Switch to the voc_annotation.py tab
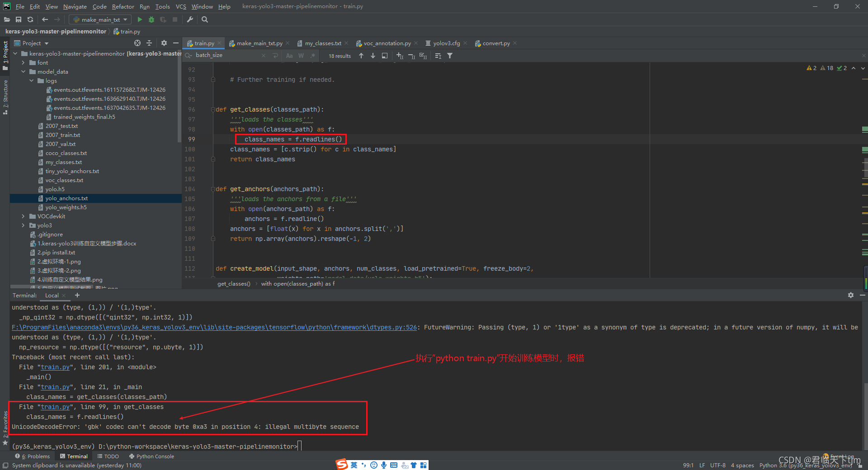This screenshot has width=868, height=470. point(387,43)
